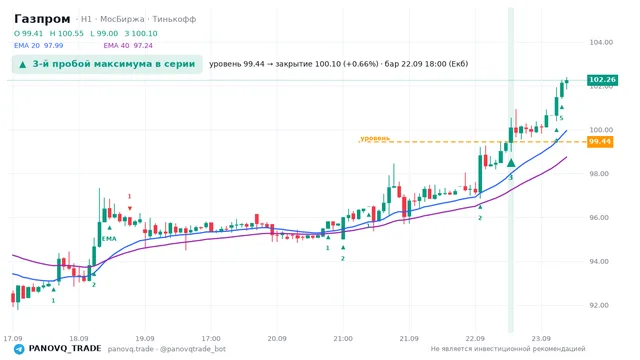
Task: Click the 19.09 date axis label
Action: 145,339
